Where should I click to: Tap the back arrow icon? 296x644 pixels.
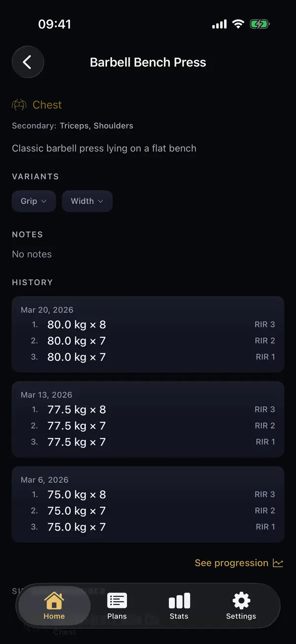[28, 62]
